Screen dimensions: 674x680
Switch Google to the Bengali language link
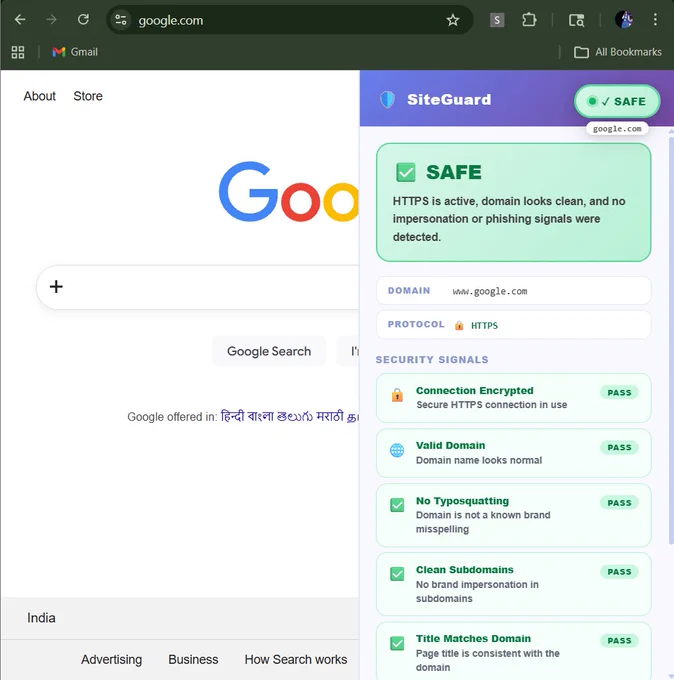[x=261, y=416]
